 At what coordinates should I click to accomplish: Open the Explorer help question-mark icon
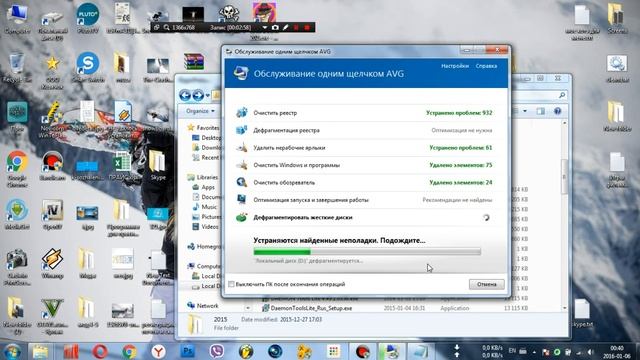[x=558, y=111]
